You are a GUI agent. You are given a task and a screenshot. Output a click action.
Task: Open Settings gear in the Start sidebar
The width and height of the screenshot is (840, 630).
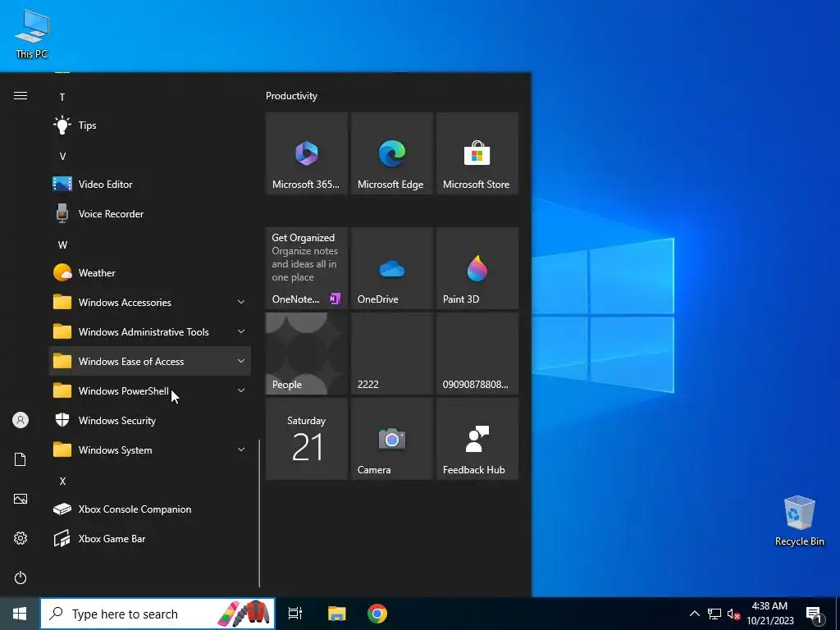coord(21,538)
